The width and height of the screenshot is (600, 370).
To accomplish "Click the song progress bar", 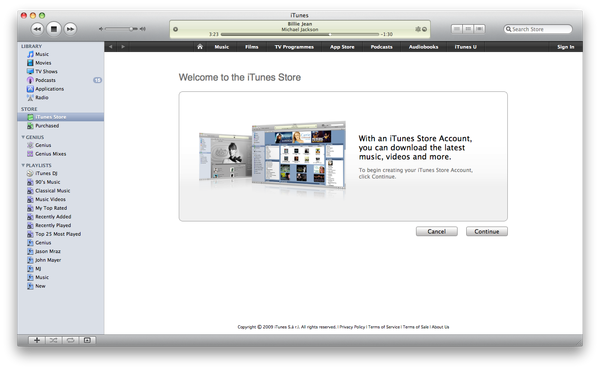I will click(x=300, y=34).
